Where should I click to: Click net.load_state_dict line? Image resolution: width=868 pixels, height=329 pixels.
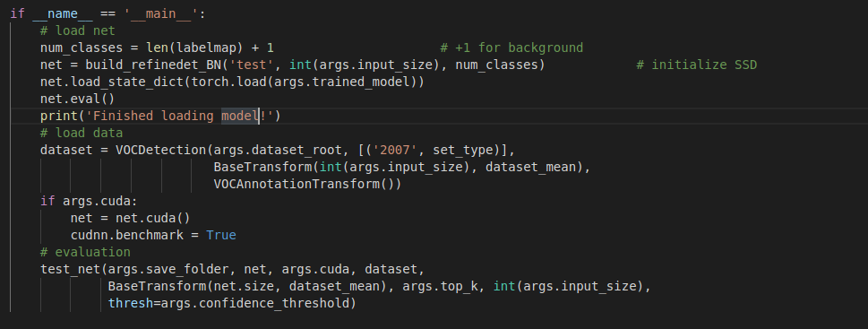(x=232, y=82)
